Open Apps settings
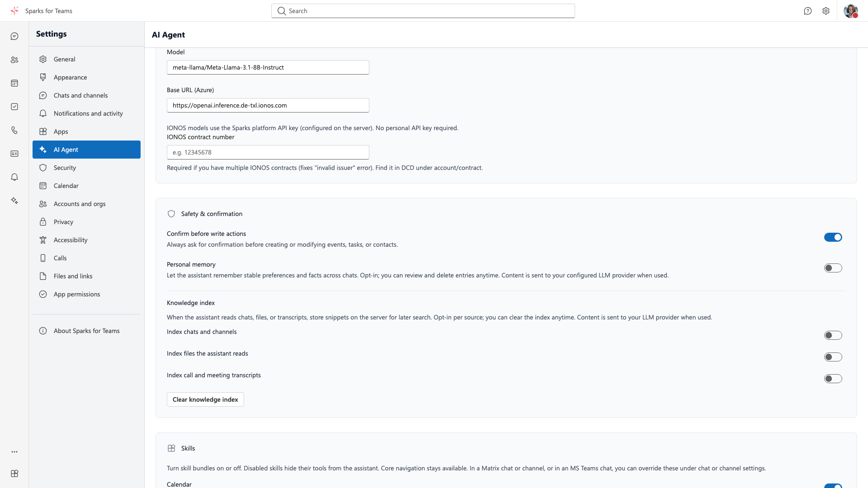The image size is (868, 488). [86, 131]
